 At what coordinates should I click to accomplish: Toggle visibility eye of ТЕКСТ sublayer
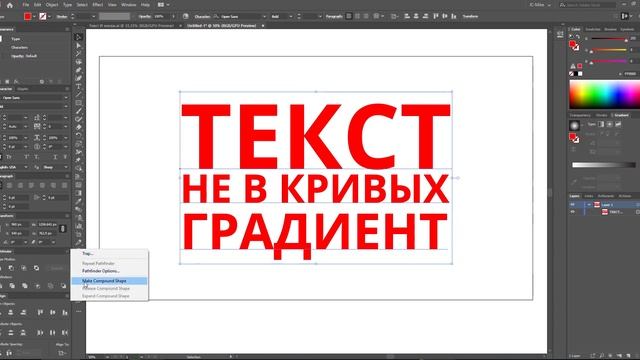[x=573, y=212]
